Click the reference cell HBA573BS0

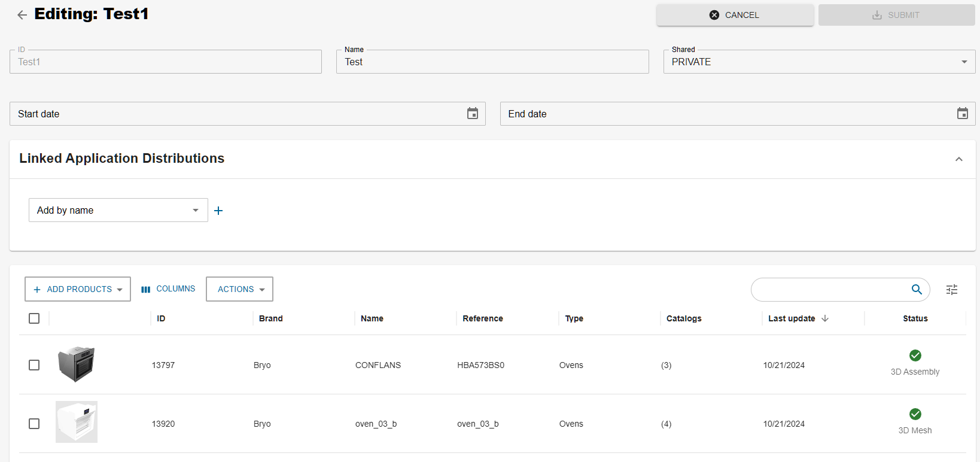pos(481,365)
